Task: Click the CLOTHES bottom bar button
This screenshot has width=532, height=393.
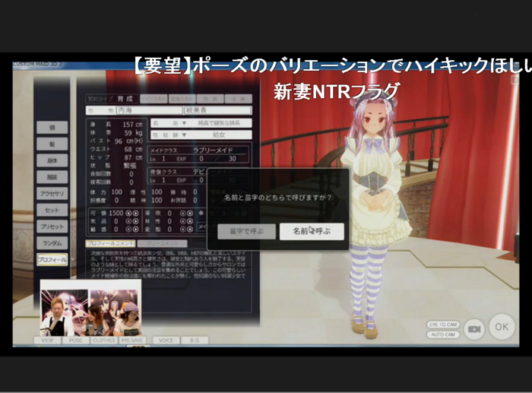Action: click(x=104, y=340)
